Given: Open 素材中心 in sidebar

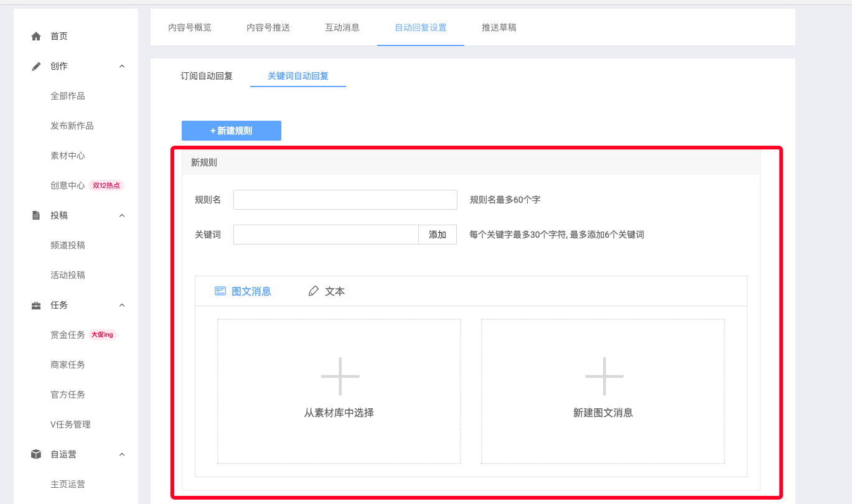Looking at the screenshot, I should point(68,156).
